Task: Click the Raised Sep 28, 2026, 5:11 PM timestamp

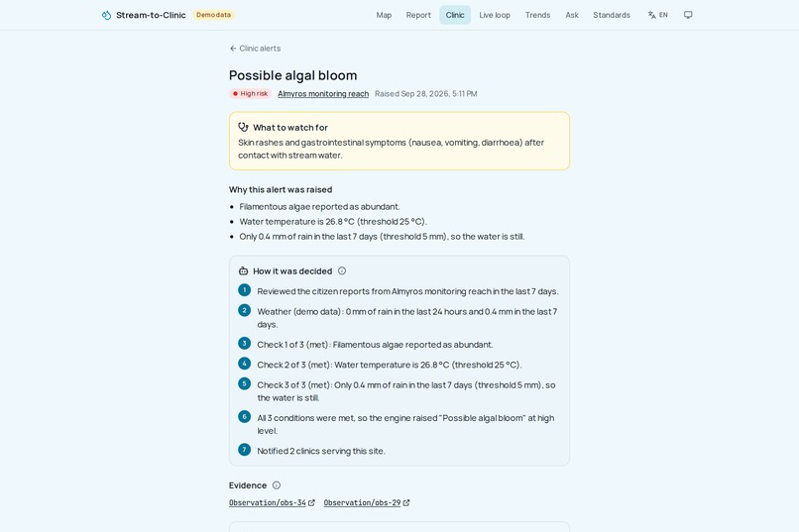Action: click(426, 94)
